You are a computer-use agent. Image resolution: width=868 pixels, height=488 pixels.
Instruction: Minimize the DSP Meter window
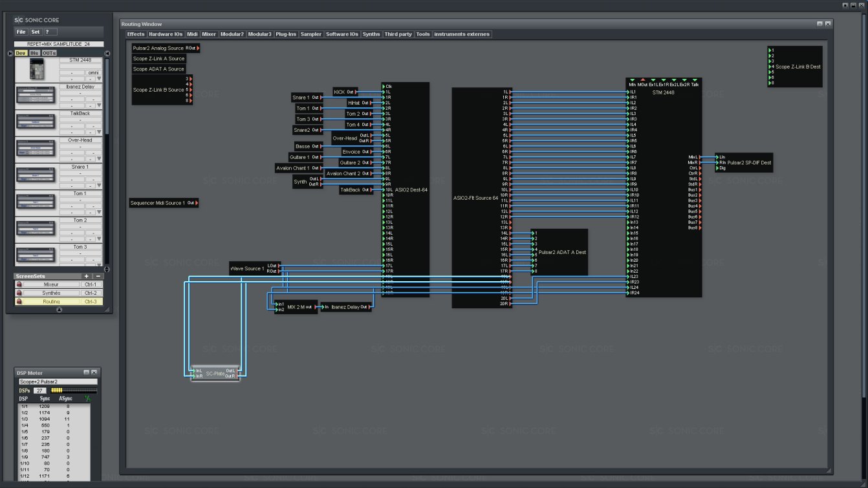pyautogui.click(x=86, y=372)
